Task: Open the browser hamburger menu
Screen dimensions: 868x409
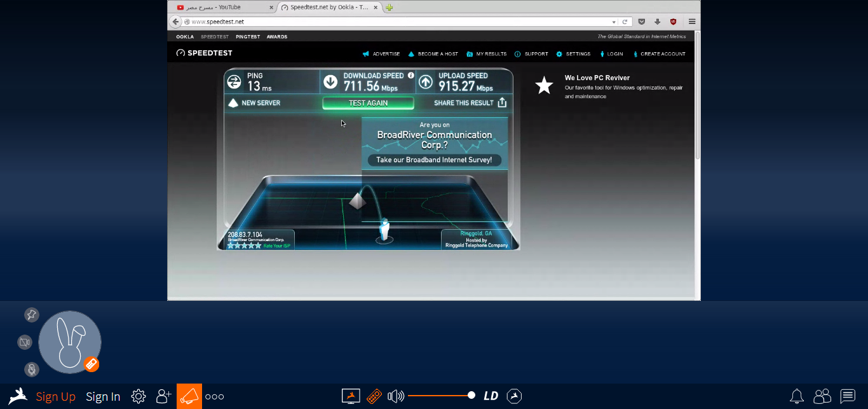Action: pyautogui.click(x=692, y=22)
